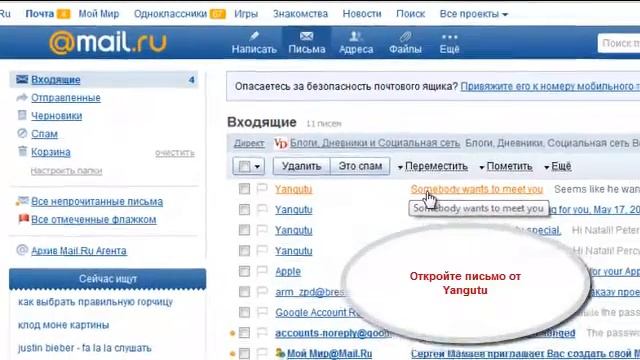Open Написать compose pencil icon

point(254,36)
